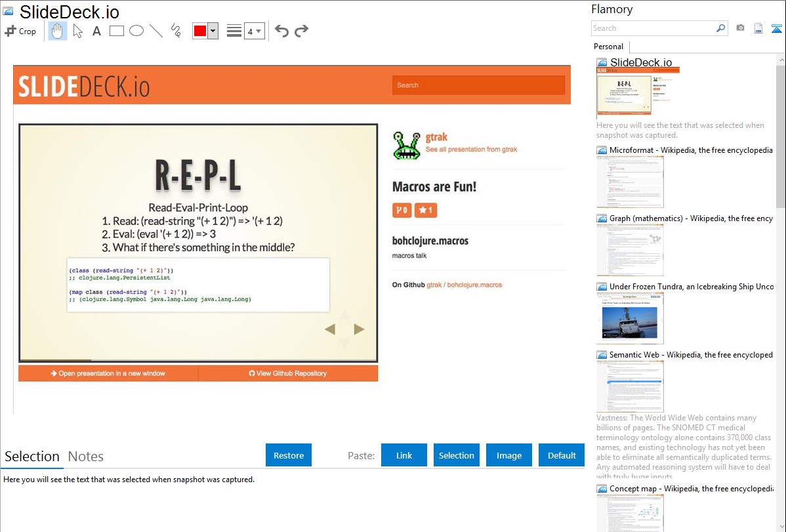Open the Semantic Web snapshot thumbnail
786x532 pixels.
(630, 386)
